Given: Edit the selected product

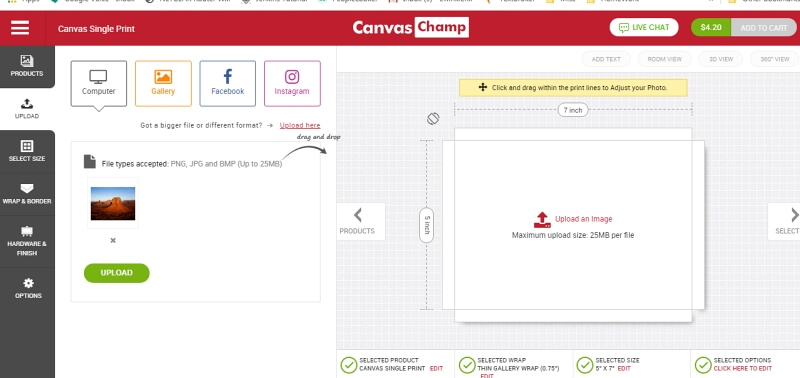Looking at the screenshot, I should tap(436, 368).
